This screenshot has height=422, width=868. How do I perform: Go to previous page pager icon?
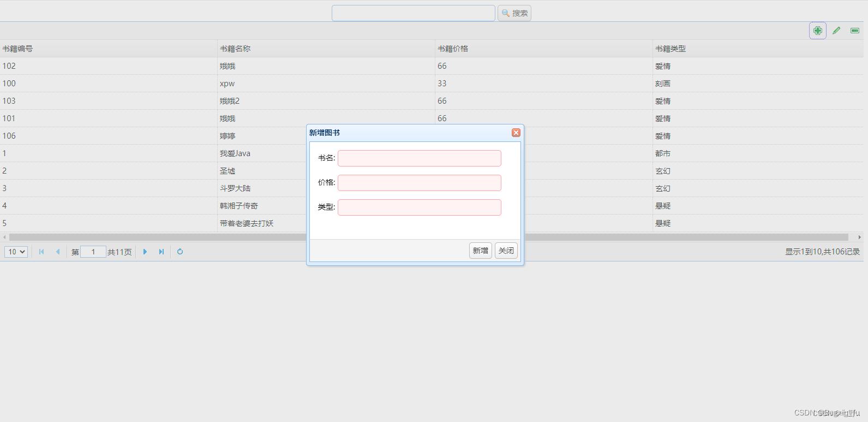tap(58, 252)
